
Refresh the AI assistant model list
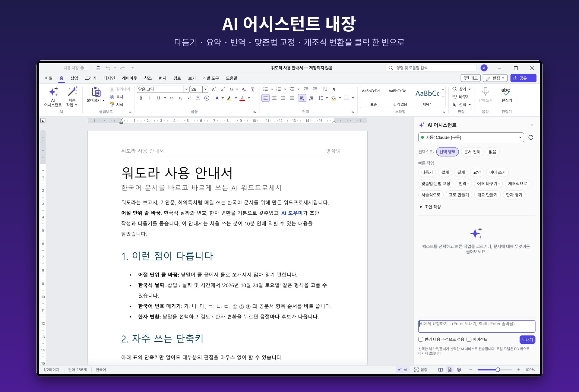pos(531,138)
